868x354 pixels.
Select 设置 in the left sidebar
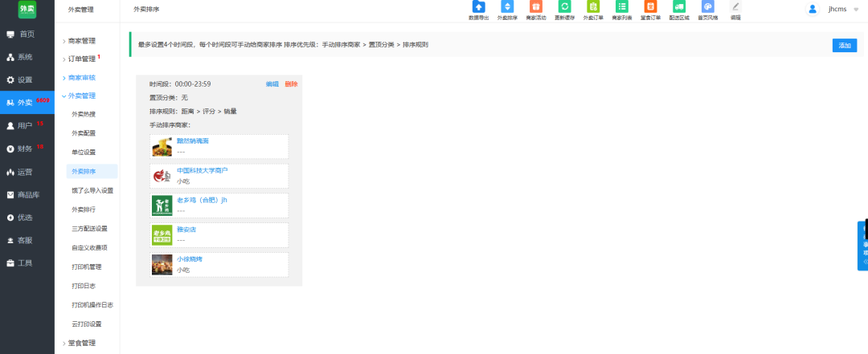coord(25,79)
